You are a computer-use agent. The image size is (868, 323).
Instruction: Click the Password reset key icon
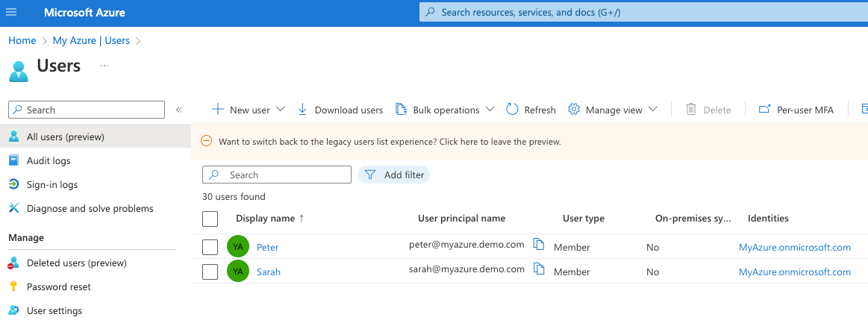(x=14, y=286)
